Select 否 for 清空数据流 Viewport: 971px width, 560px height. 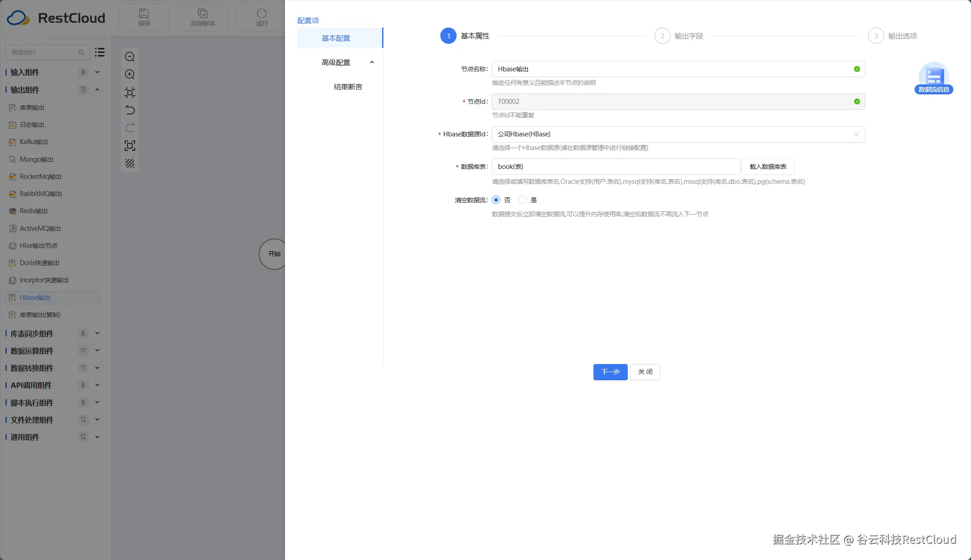(x=496, y=200)
